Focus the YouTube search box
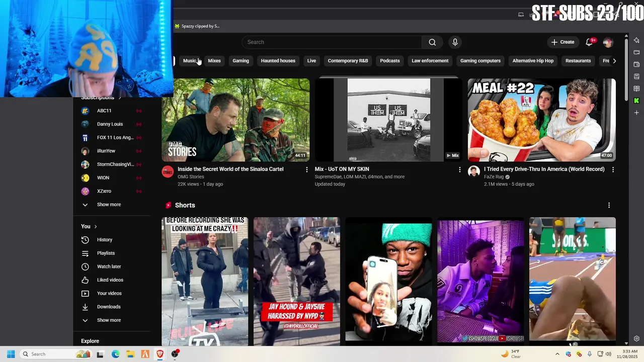 (332, 42)
